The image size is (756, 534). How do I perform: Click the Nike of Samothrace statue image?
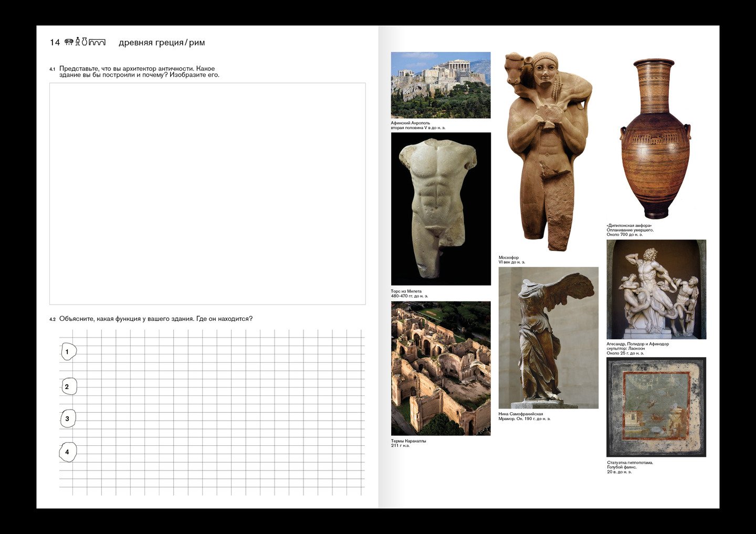[x=548, y=338]
